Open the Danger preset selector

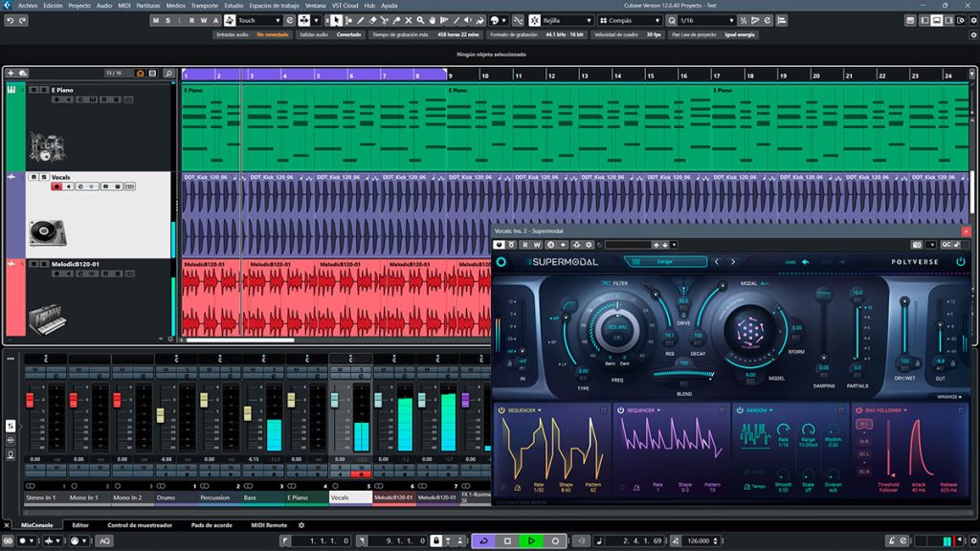(x=666, y=262)
